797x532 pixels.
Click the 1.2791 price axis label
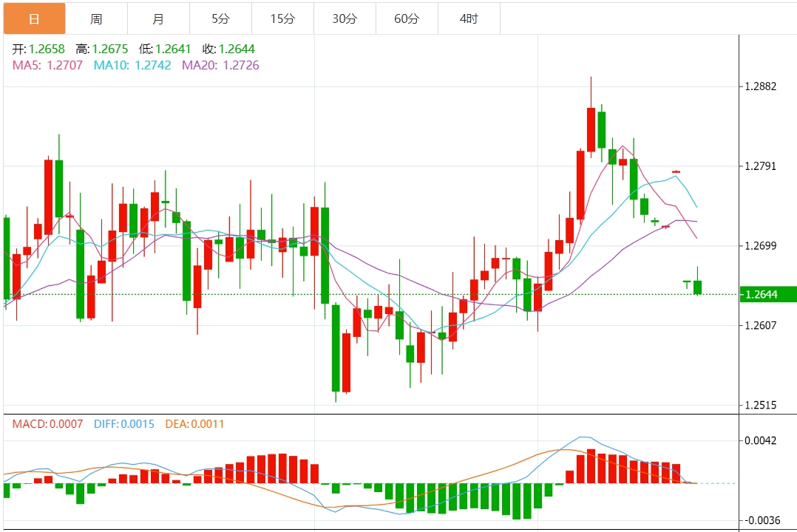(x=760, y=166)
